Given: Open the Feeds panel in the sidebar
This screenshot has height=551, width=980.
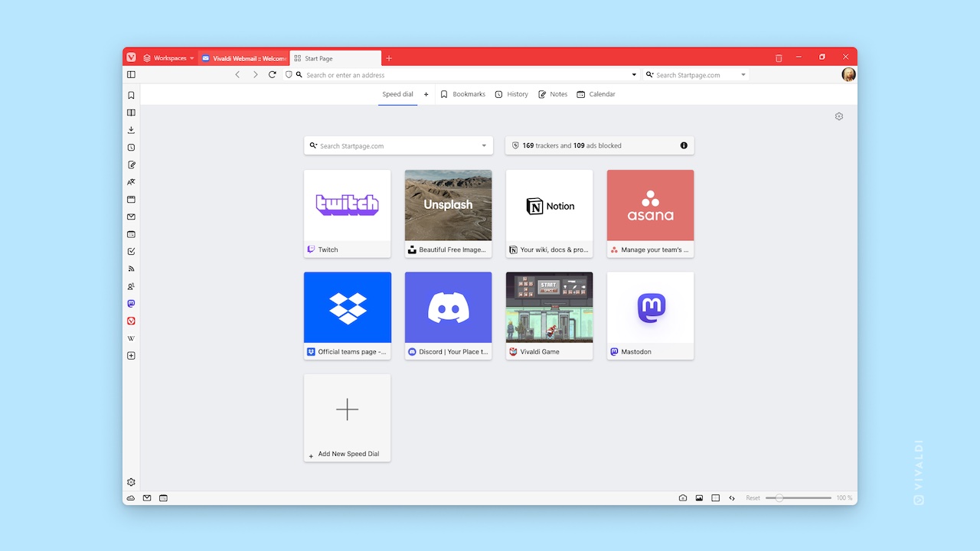Looking at the screenshot, I should pos(130,269).
